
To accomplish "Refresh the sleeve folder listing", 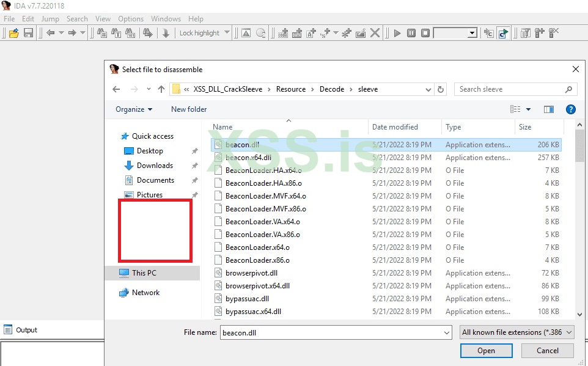I will click(x=441, y=89).
